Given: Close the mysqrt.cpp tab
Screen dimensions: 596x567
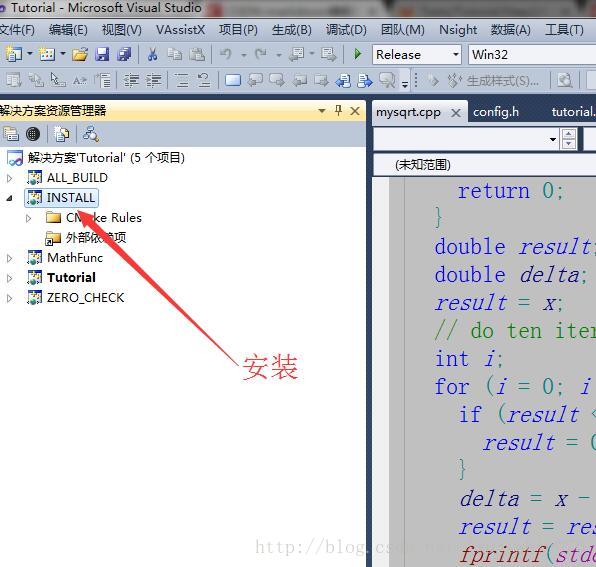Looking at the screenshot, I should point(456,112).
